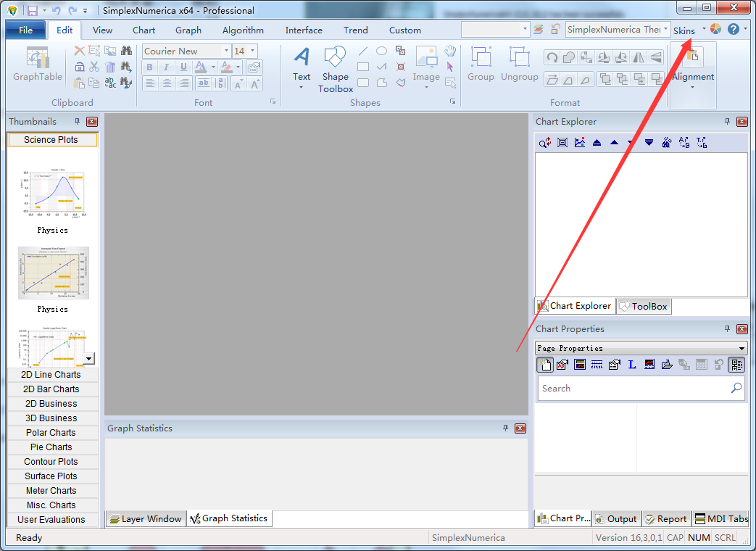Image resolution: width=756 pixels, height=551 pixels.
Task: Click the new page icon in Chart Properties
Action: coord(545,365)
